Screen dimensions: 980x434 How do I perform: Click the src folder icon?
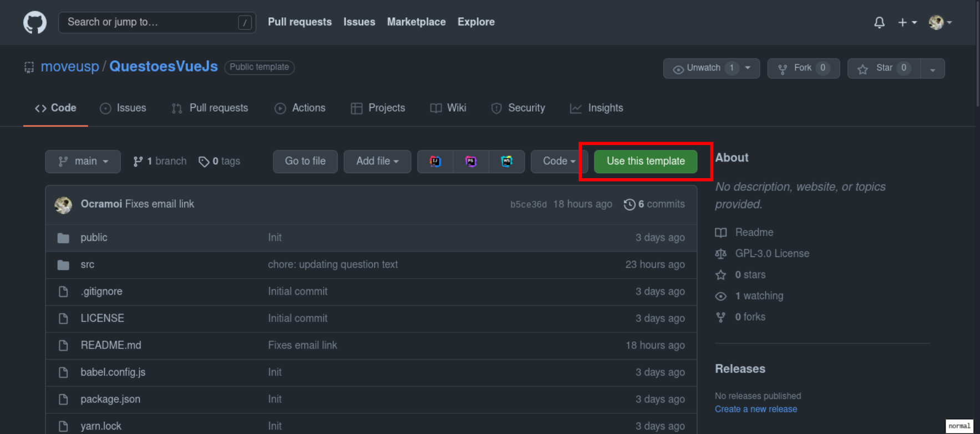[63, 265]
